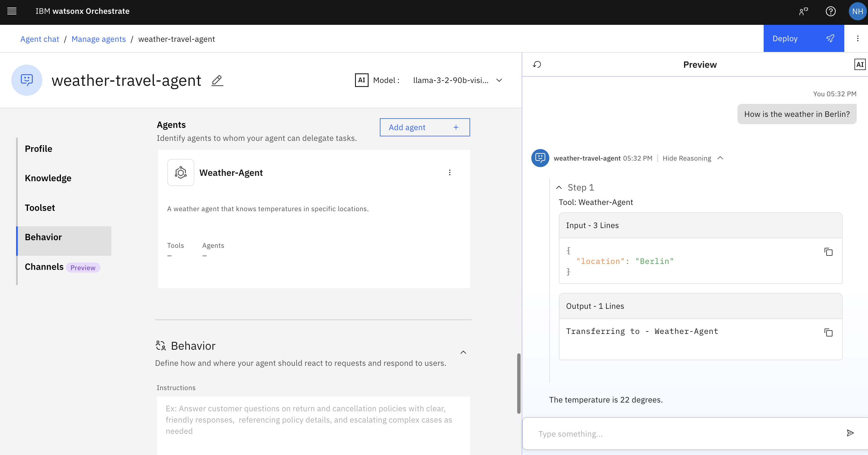The image size is (868, 455).
Task: Click into the Instructions text area
Action: (x=313, y=426)
